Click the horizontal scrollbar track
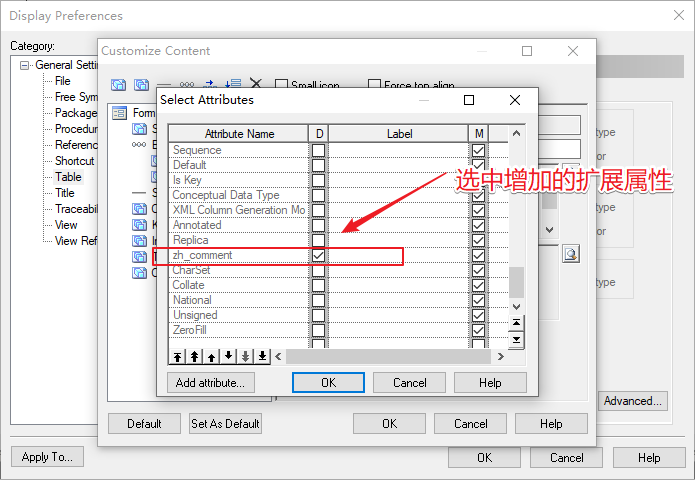Screen dimensions: 695x480 click(x=388, y=356)
